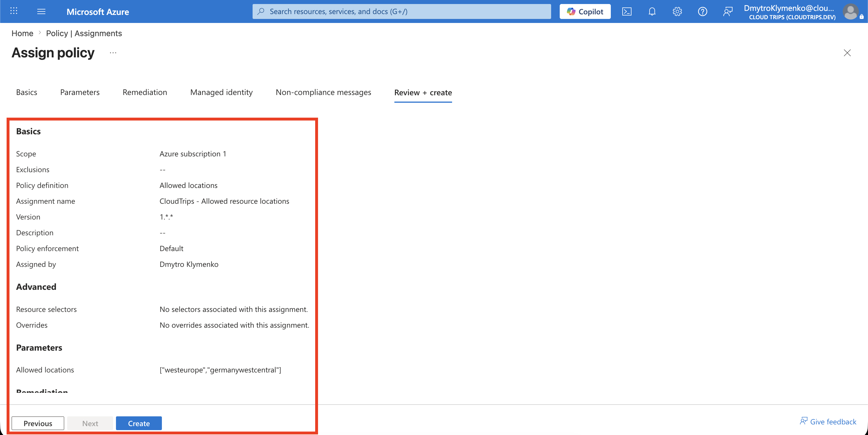Switch to the Remediation tab
Screen dimensions: 868x435
[145, 92]
